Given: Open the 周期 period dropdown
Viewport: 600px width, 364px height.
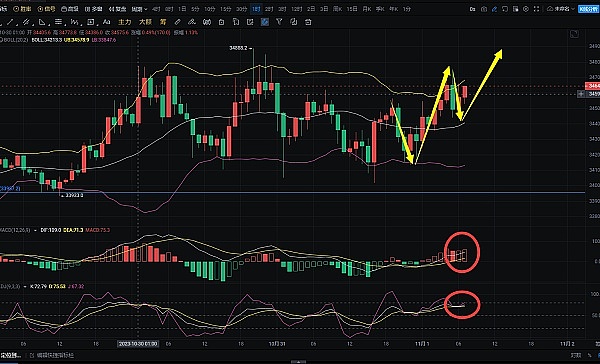Looking at the screenshot, I should (x=139, y=8).
